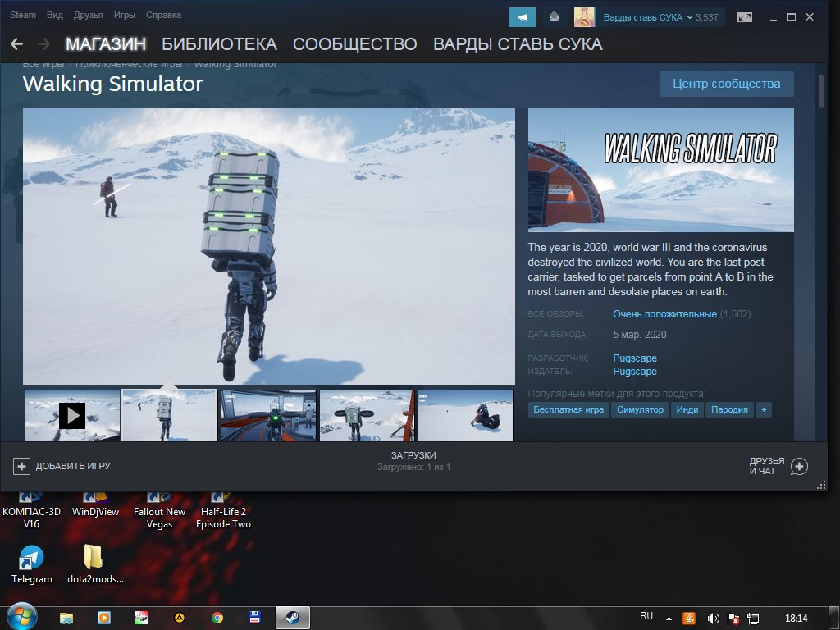The image size is (840, 630).
Task: Open Очень положительные reviews link
Action: [x=664, y=314]
